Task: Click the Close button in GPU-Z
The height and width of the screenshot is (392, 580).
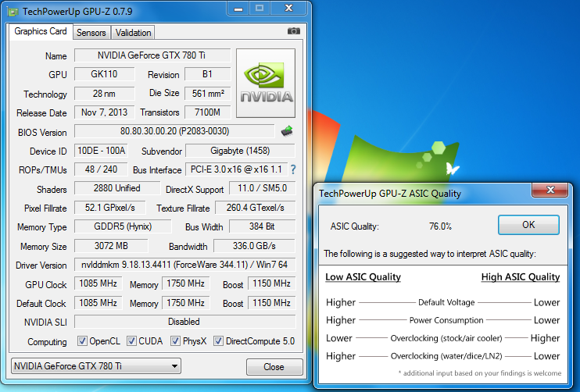Action: pos(274,366)
